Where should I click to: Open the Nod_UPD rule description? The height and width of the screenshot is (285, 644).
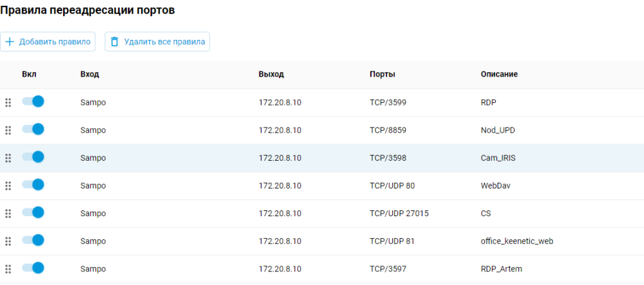498,130
